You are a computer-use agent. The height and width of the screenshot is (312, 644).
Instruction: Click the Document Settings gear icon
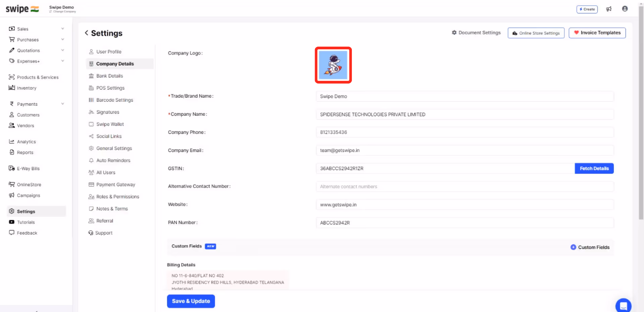tap(454, 33)
